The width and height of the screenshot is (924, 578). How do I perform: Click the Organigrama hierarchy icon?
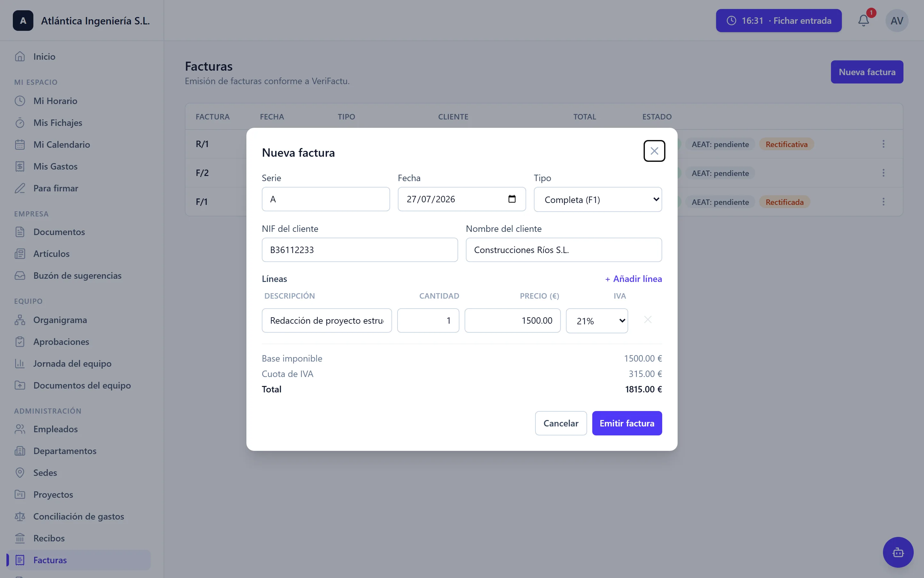(20, 320)
